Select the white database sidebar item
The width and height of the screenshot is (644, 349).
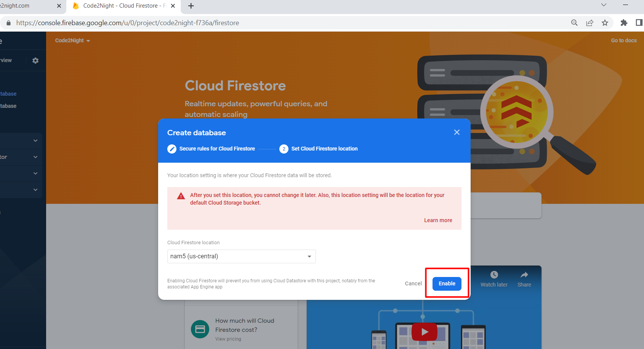click(8, 106)
